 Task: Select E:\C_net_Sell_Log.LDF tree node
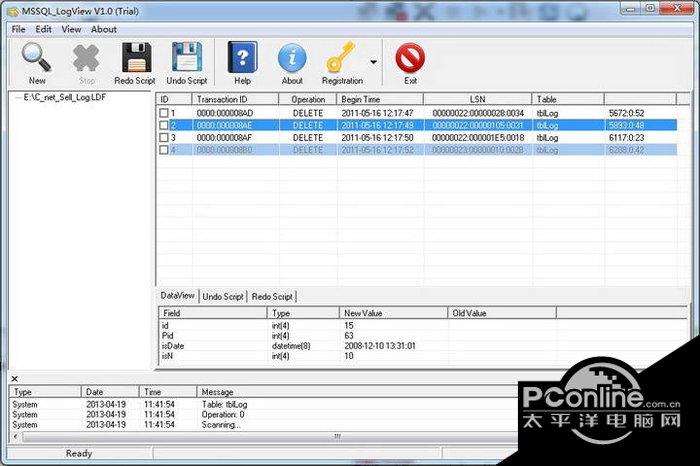(65, 97)
